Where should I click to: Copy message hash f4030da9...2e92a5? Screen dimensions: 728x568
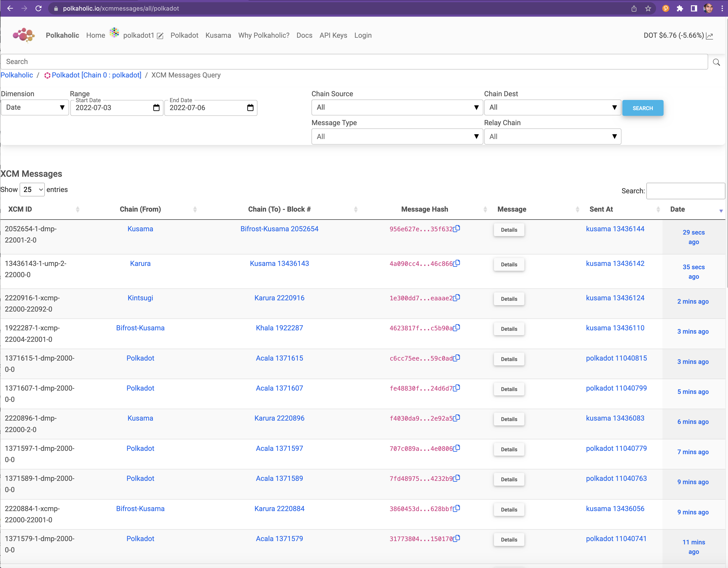click(x=457, y=418)
